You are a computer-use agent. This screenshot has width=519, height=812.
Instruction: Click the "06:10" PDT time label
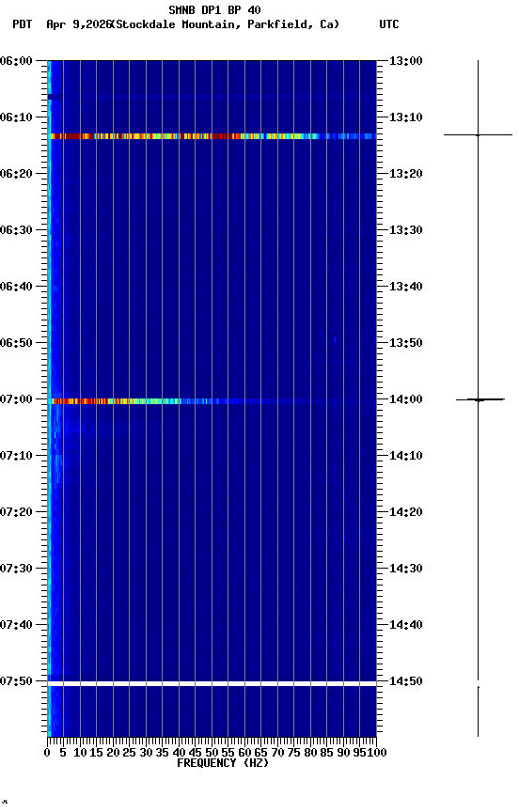tap(16, 117)
